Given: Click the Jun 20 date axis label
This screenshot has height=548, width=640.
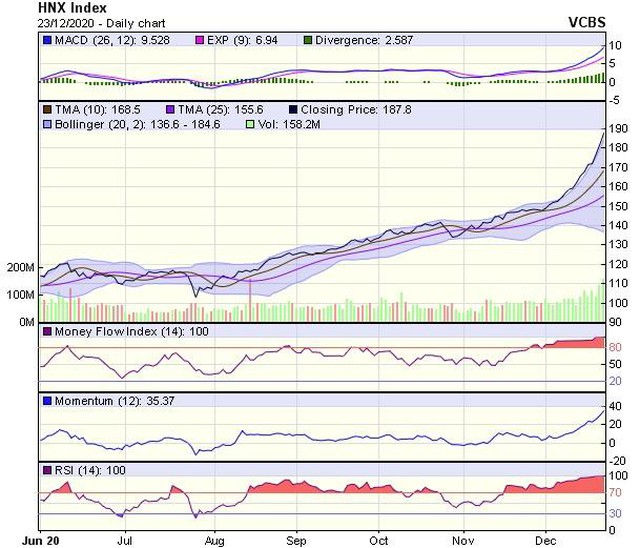Looking at the screenshot, I should (x=40, y=541).
